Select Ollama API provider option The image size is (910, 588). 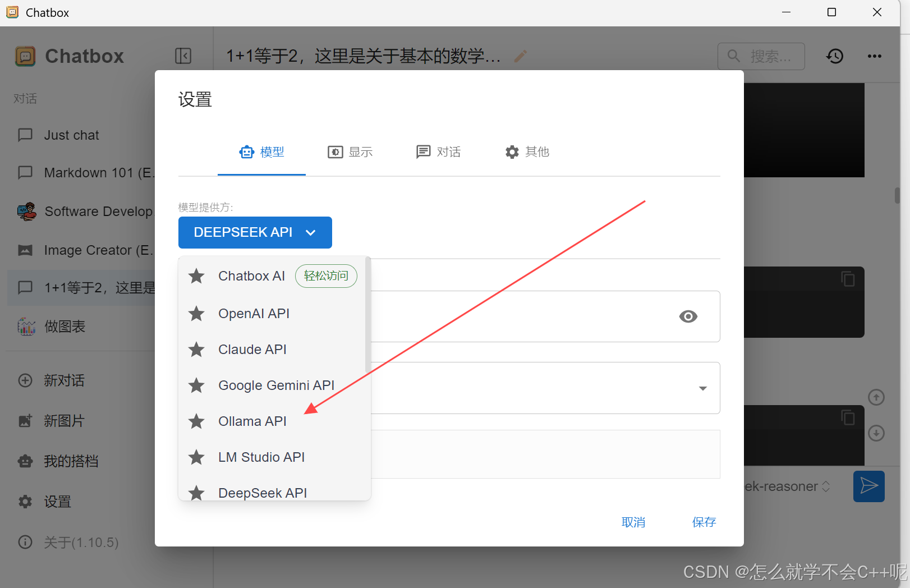click(272, 421)
